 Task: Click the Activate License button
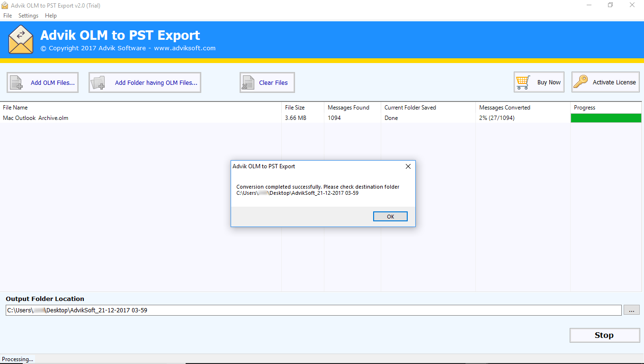[x=606, y=82]
